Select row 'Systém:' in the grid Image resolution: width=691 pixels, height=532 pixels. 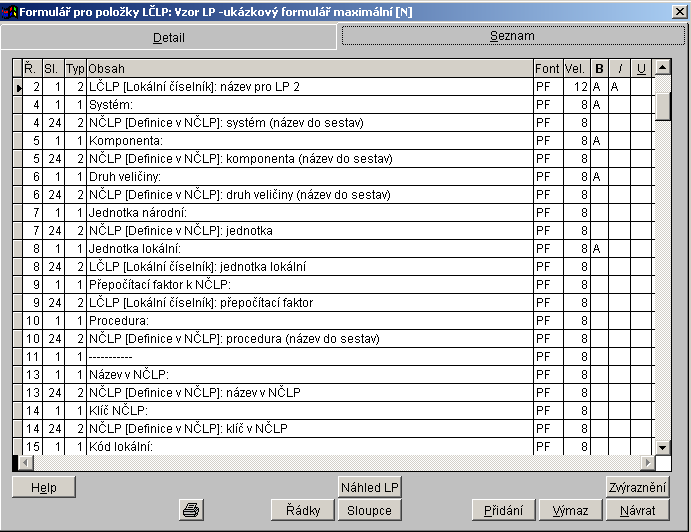coord(309,104)
